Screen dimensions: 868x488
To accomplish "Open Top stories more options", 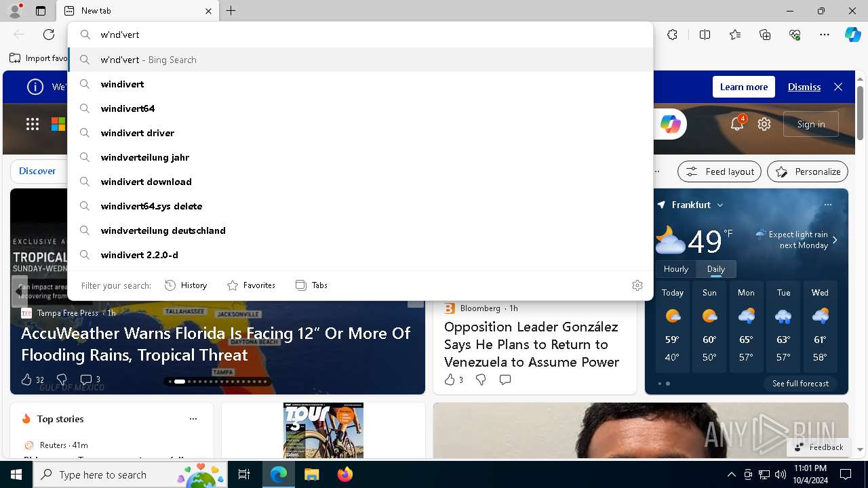I will [x=193, y=419].
